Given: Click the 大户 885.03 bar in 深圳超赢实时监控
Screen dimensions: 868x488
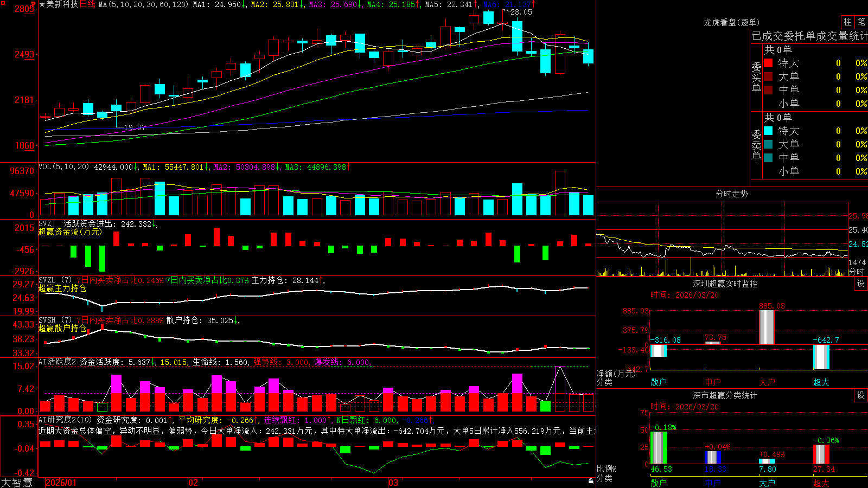Looking at the screenshot, I should pyautogui.click(x=767, y=327).
